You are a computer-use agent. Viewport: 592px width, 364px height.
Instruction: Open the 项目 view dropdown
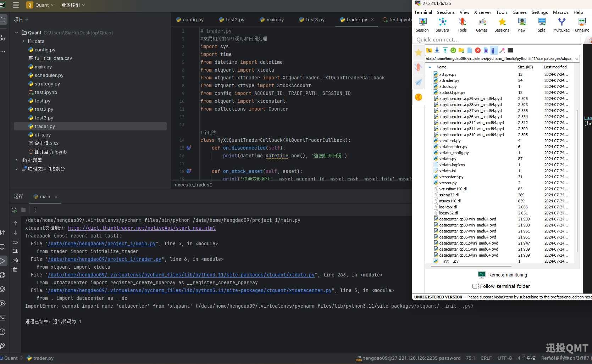click(x=21, y=19)
